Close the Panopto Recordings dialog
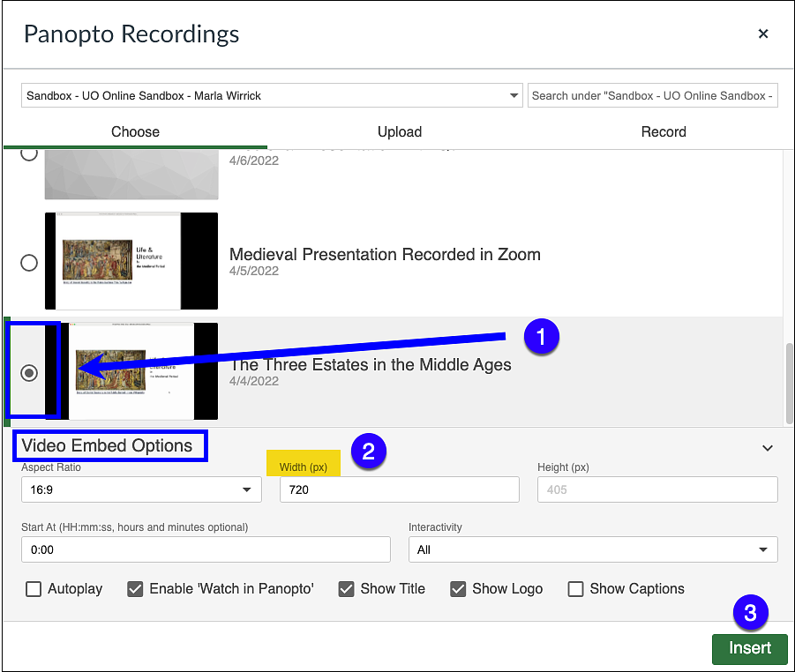The image size is (795, 672). [x=763, y=34]
